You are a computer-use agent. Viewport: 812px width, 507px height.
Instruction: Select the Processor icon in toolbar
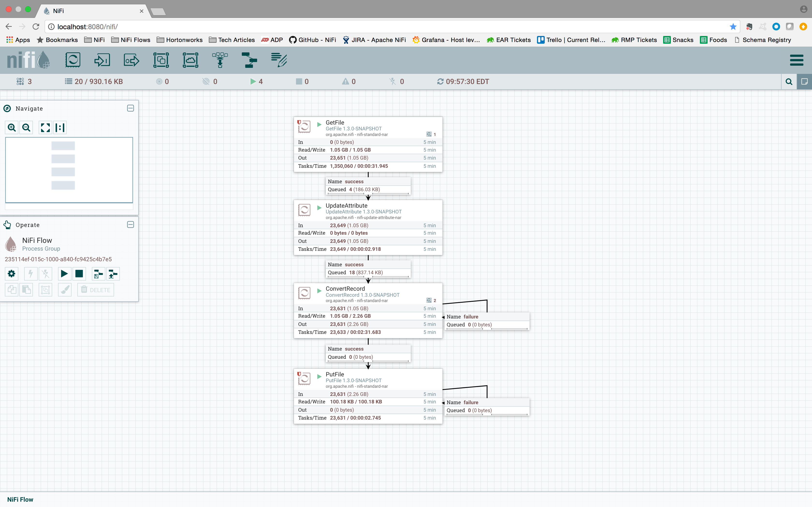tap(73, 60)
